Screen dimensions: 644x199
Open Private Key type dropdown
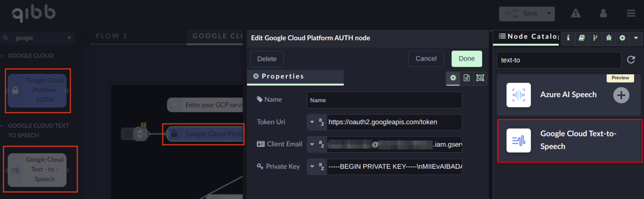tap(312, 167)
